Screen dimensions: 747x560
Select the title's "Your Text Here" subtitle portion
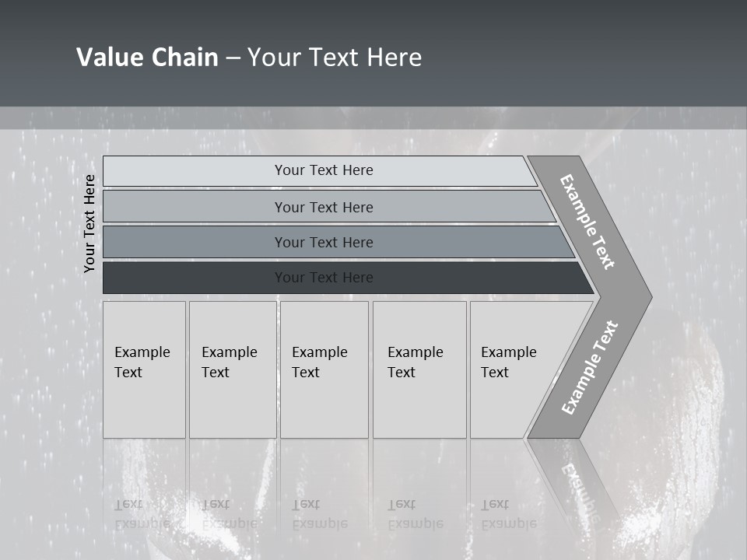(335, 57)
